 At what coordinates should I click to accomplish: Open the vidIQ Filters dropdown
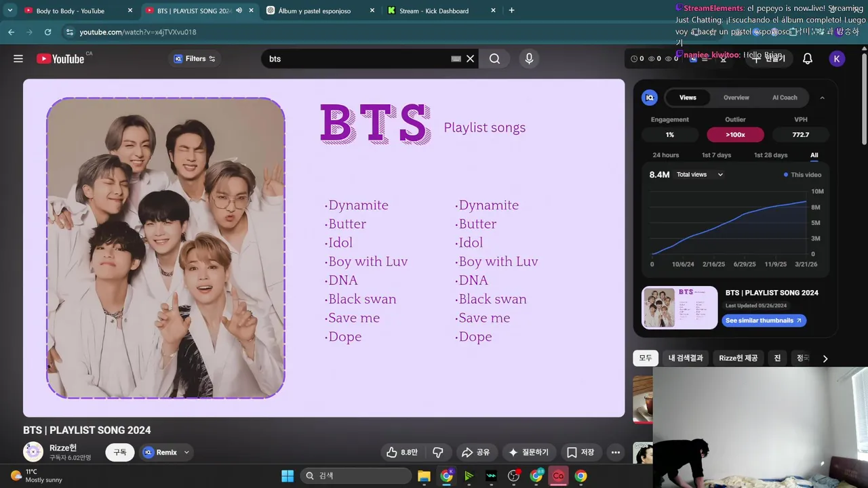(x=194, y=59)
